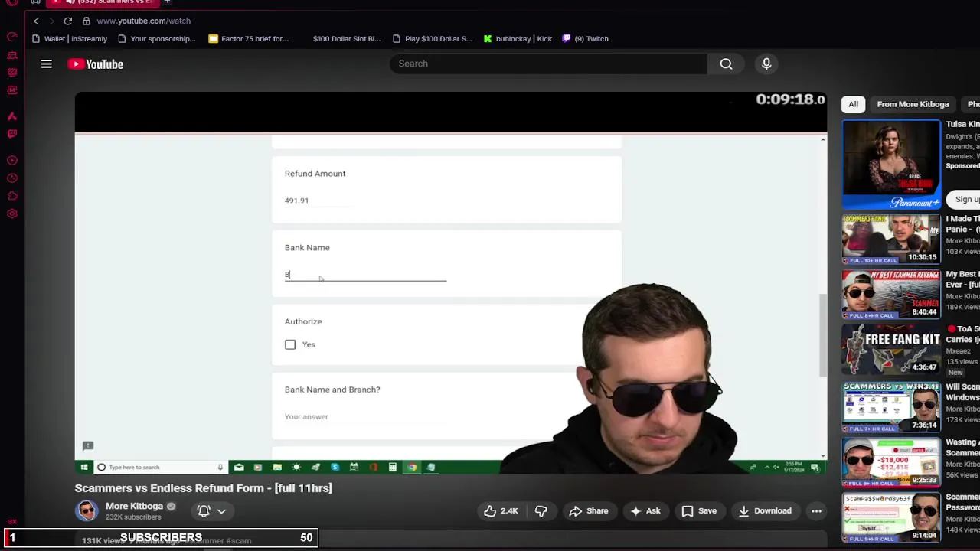This screenshot has width=980, height=551.
Task: Open the 7:36:14 Scammers vs Win3.11 thumbnail
Action: (891, 406)
